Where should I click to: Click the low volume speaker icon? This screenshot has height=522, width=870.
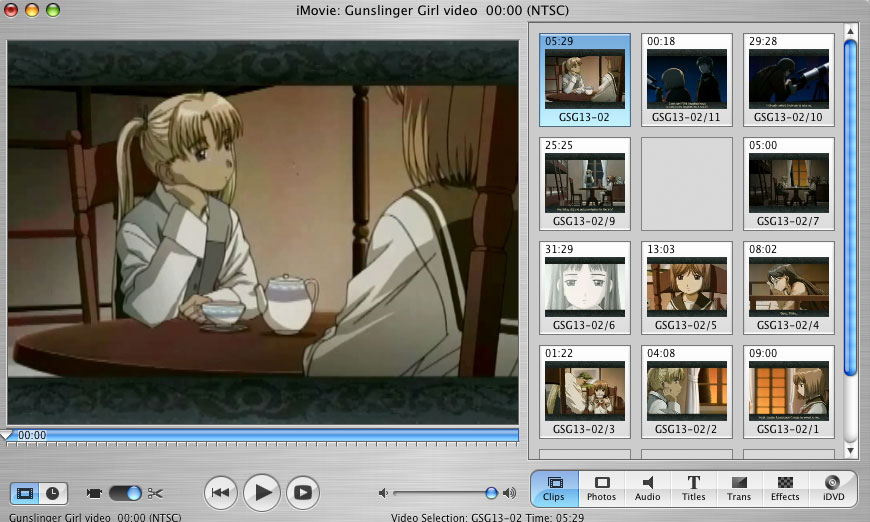click(x=383, y=493)
